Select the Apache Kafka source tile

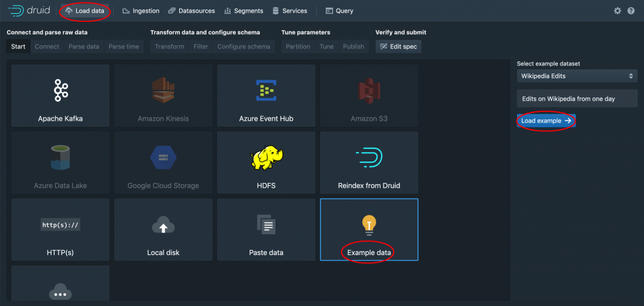(x=60, y=96)
